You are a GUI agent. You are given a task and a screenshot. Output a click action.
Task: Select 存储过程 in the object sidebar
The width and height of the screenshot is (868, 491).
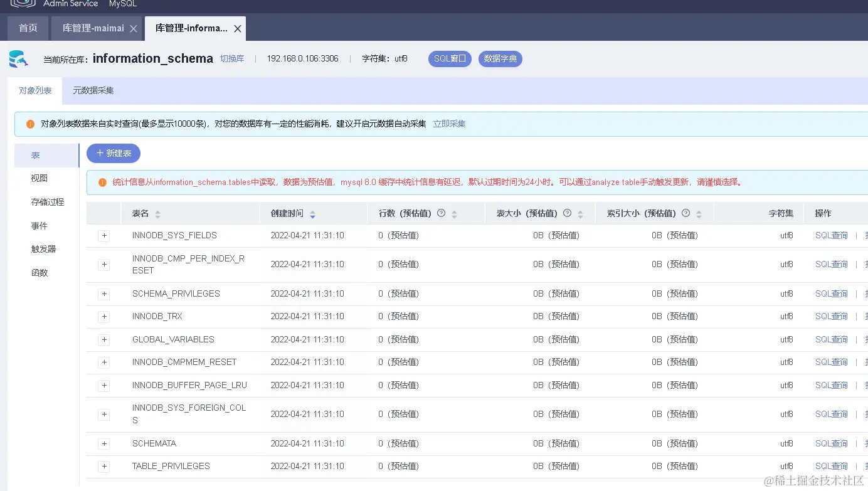[46, 203]
